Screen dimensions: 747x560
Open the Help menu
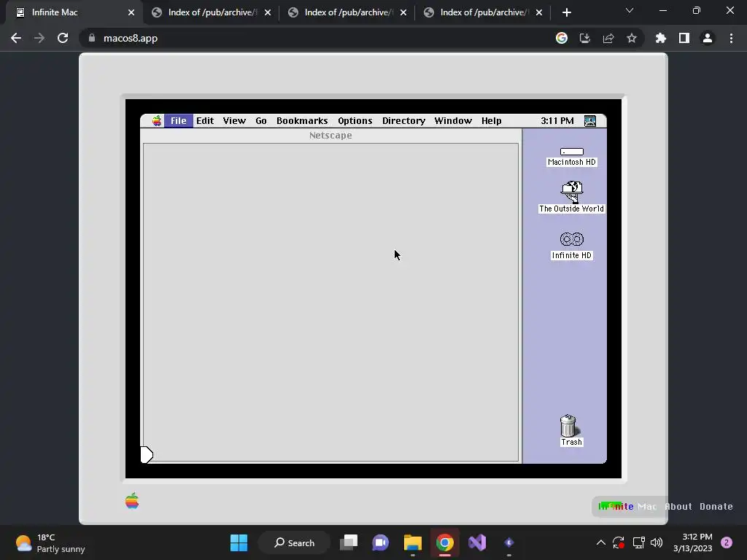(491, 121)
